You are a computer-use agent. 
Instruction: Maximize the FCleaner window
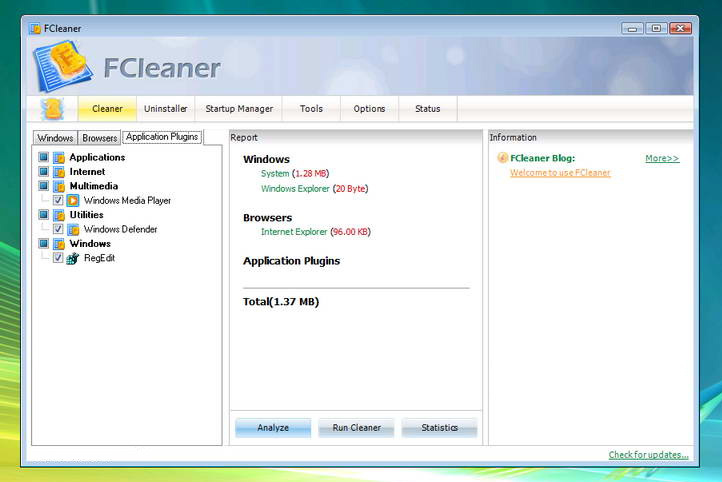coord(656,29)
